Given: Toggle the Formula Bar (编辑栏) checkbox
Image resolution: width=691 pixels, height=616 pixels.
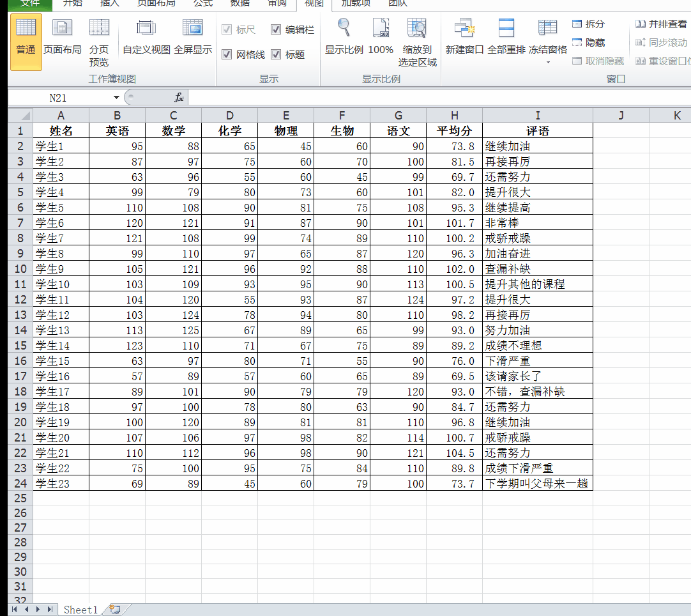Looking at the screenshot, I should [276, 29].
